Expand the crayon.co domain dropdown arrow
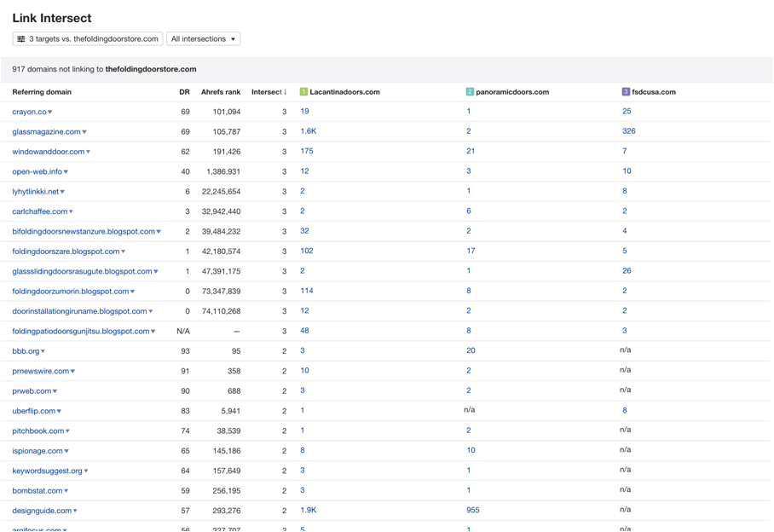The width and height of the screenshot is (774, 532). click(x=50, y=112)
